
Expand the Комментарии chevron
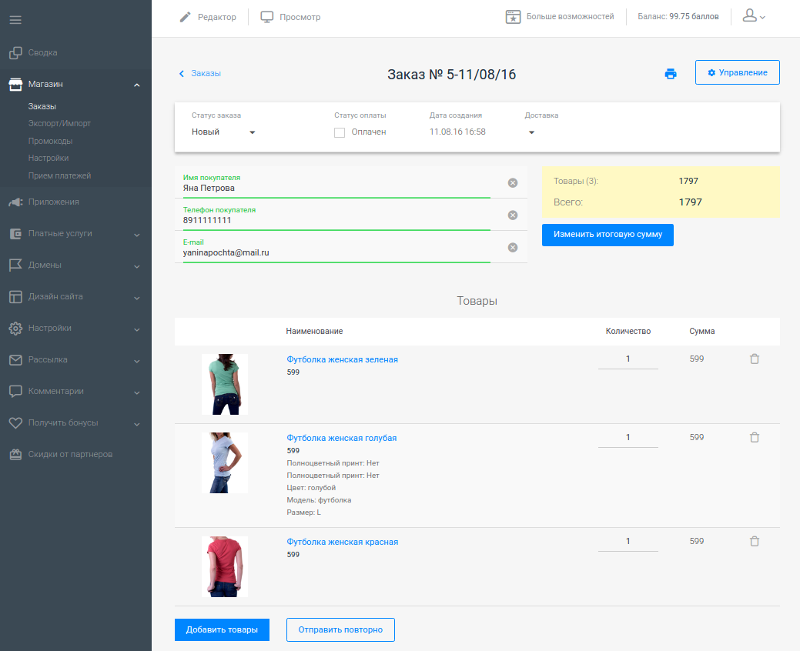(x=137, y=392)
